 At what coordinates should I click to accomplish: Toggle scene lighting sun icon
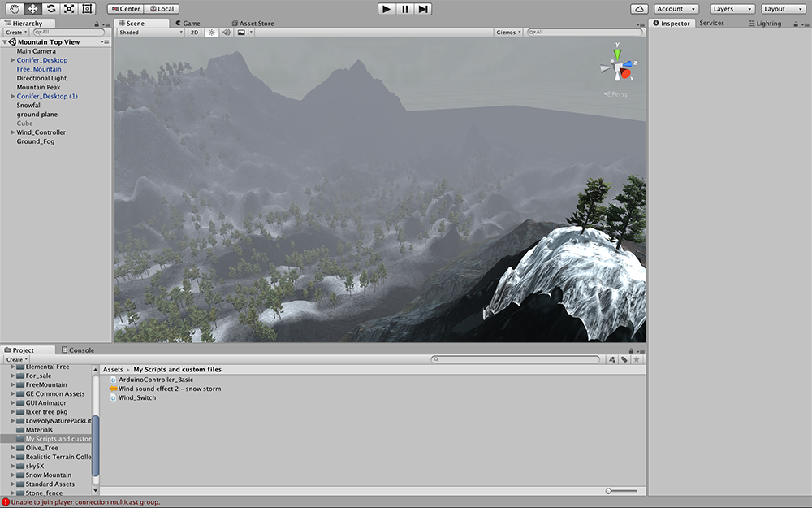tap(211, 33)
